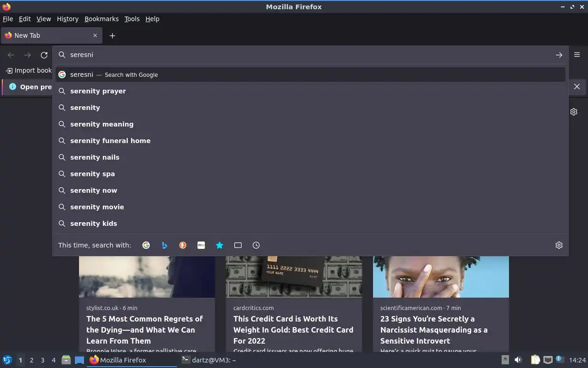Select suggestion 'serenity spa'

[x=311, y=174]
